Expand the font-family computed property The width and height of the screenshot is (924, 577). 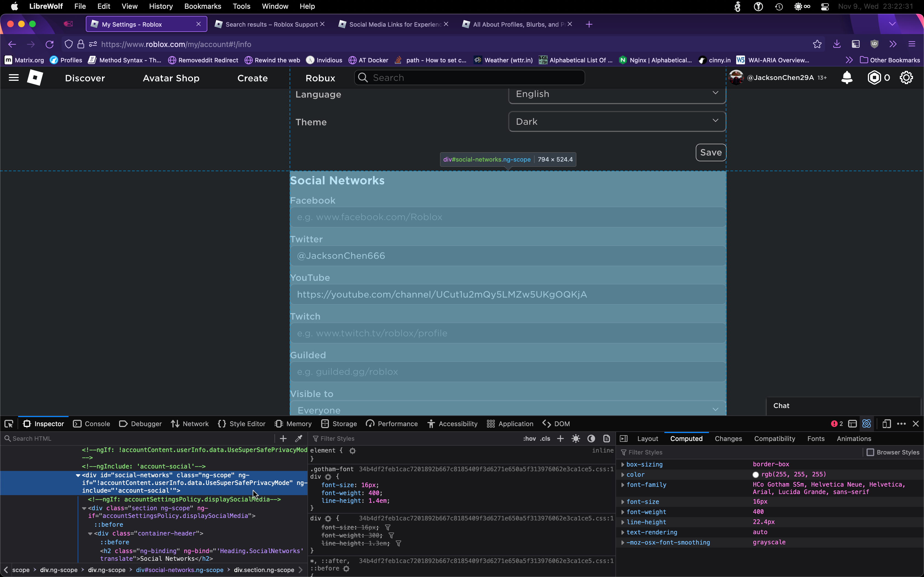[623, 485]
